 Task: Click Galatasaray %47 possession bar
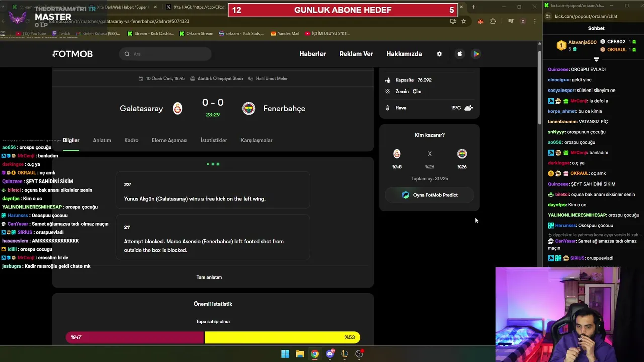pyautogui.click(x=135, y=337)
